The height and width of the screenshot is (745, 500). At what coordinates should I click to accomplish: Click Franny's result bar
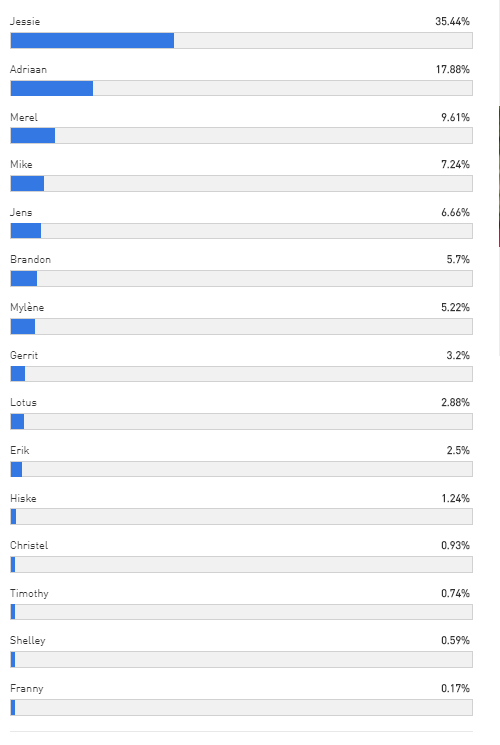pos(241,707)
